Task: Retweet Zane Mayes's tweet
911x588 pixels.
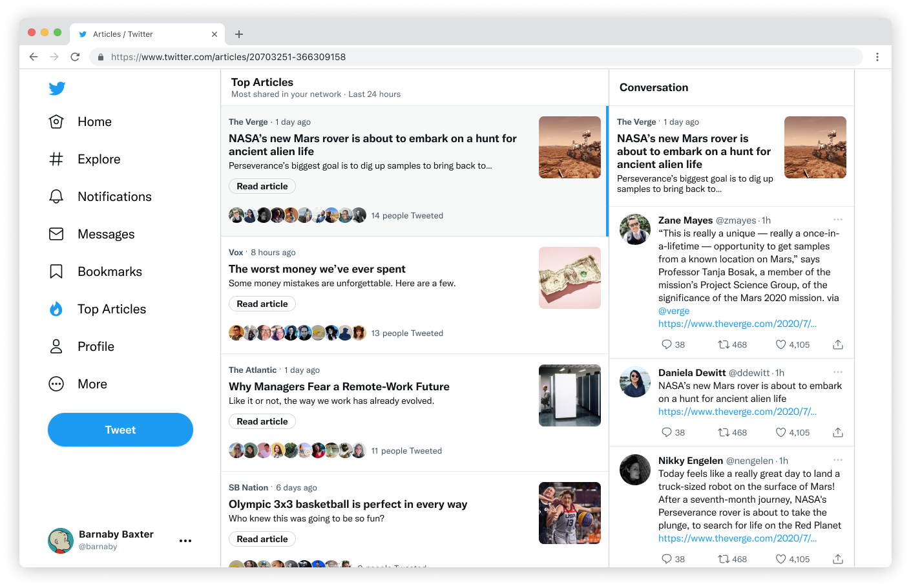Action: click(x=724, y=344)
